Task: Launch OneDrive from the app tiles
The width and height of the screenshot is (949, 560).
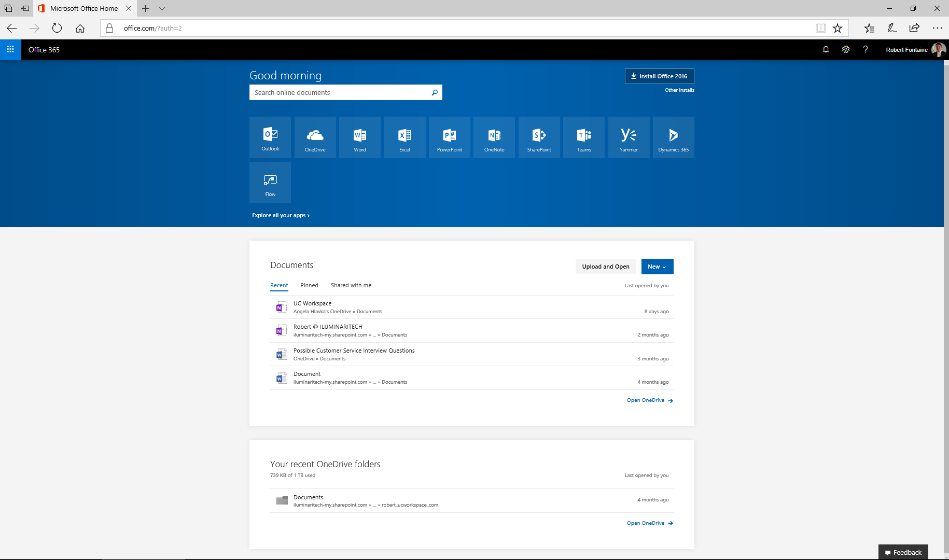Action: click(315, 137)
